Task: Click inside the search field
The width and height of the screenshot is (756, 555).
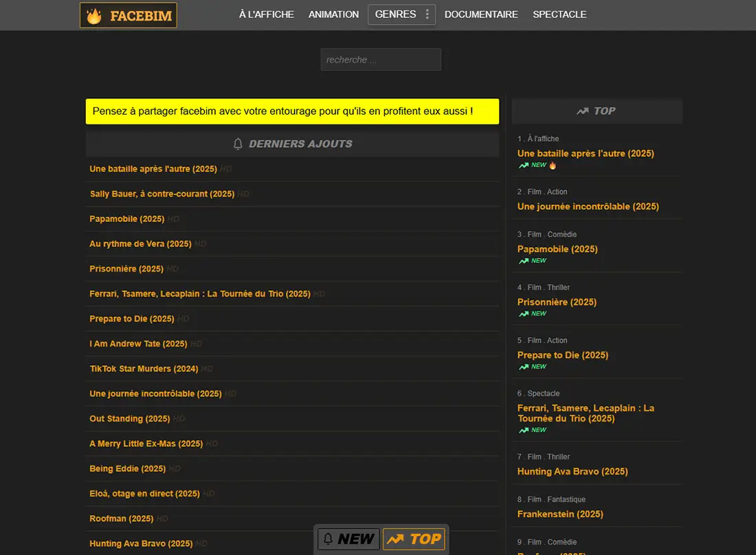Action: pos(380,59)
